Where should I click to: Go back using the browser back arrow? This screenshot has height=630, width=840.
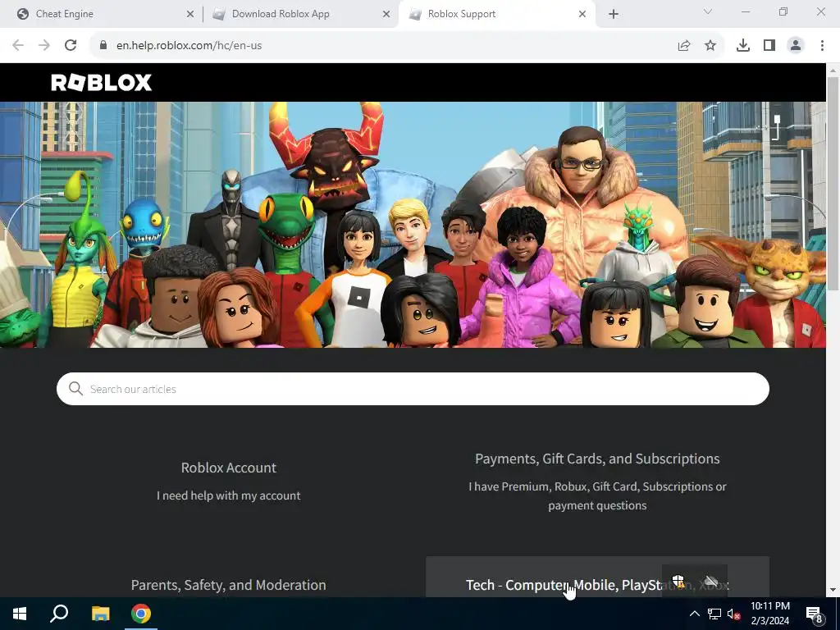click(x=18, y=46)
